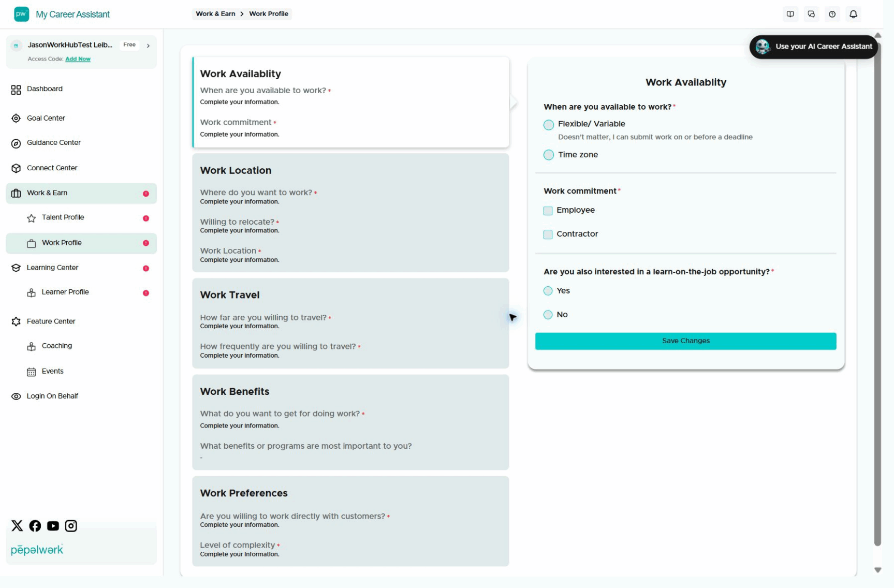Check the Contractor checkbox
The width and height of the screenshot is (894, 588).
548,234
